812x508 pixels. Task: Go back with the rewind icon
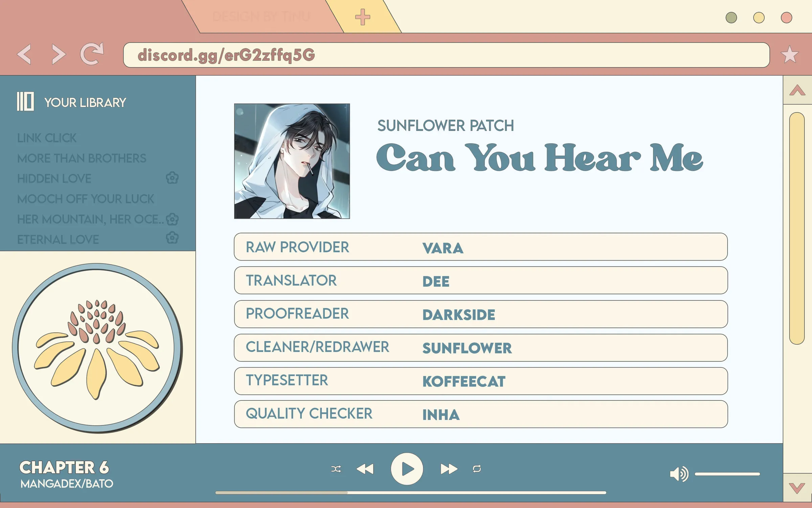click(x=365, y=469)
